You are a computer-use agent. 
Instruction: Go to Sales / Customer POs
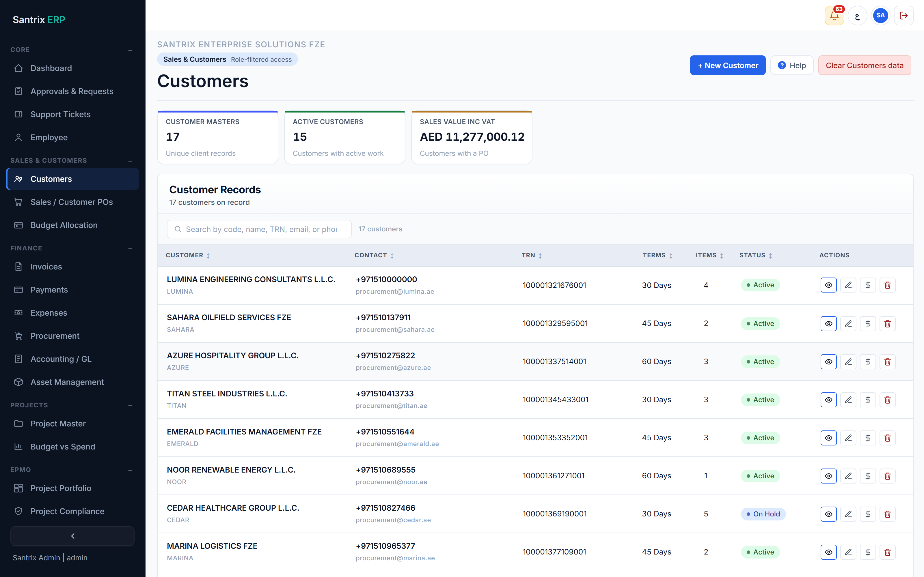(x=72, y=202)
